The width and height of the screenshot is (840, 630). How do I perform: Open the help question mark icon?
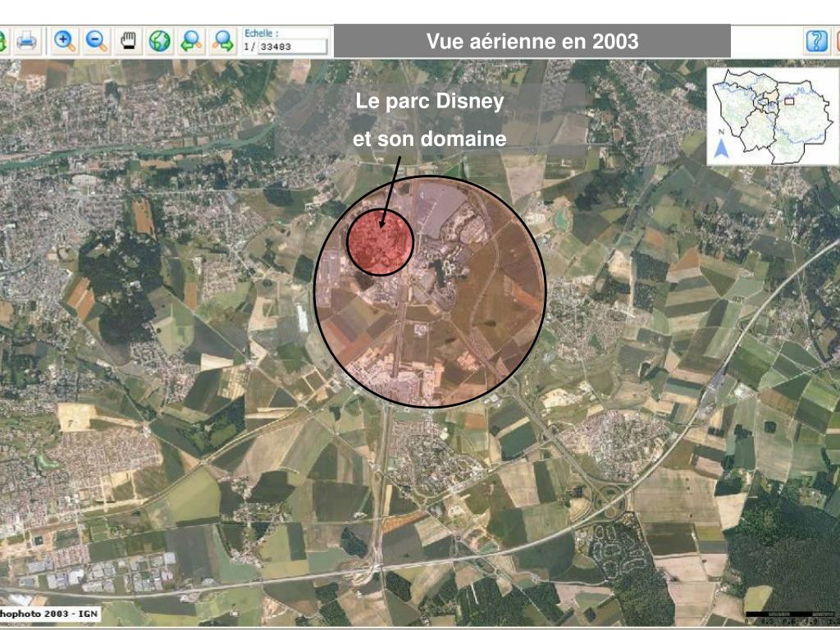click(x=817, y=41)
